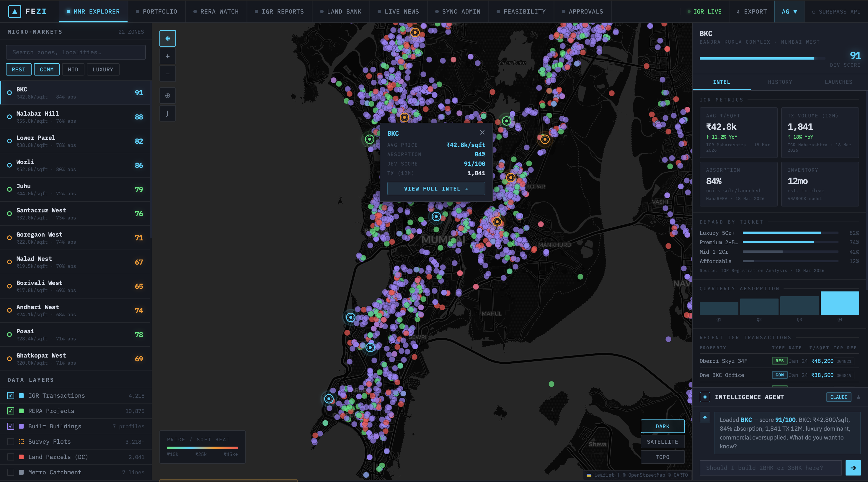Click the price per sqft heat gradient
Image resolution: width=868 pixels, height=482 pixels.
click(x=203, y=448)
